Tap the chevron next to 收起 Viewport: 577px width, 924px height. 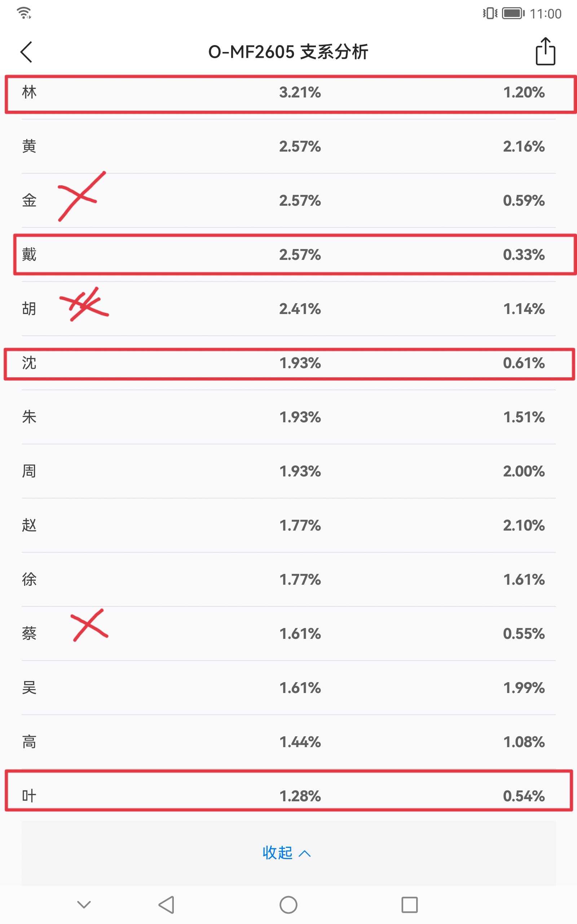click(x=304, y=853)
